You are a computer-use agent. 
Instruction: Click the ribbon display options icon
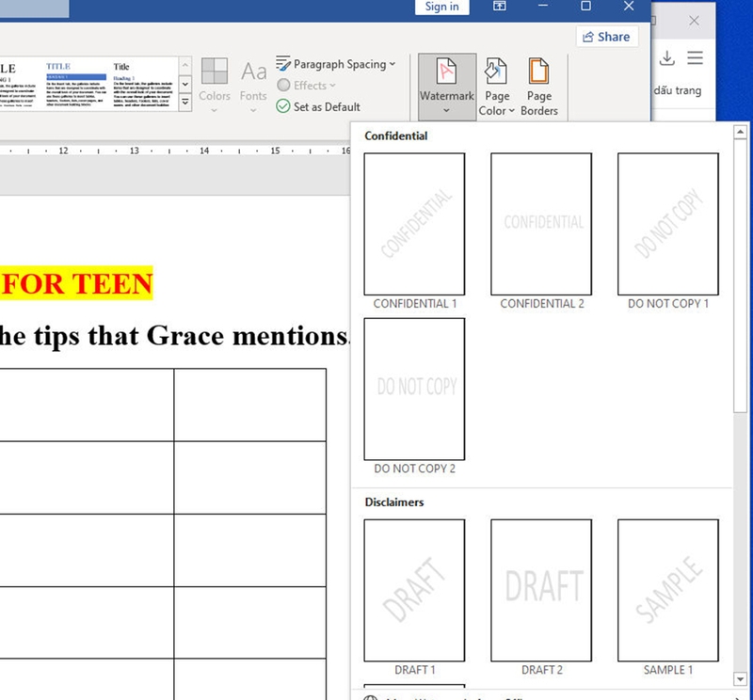point(501,7)
